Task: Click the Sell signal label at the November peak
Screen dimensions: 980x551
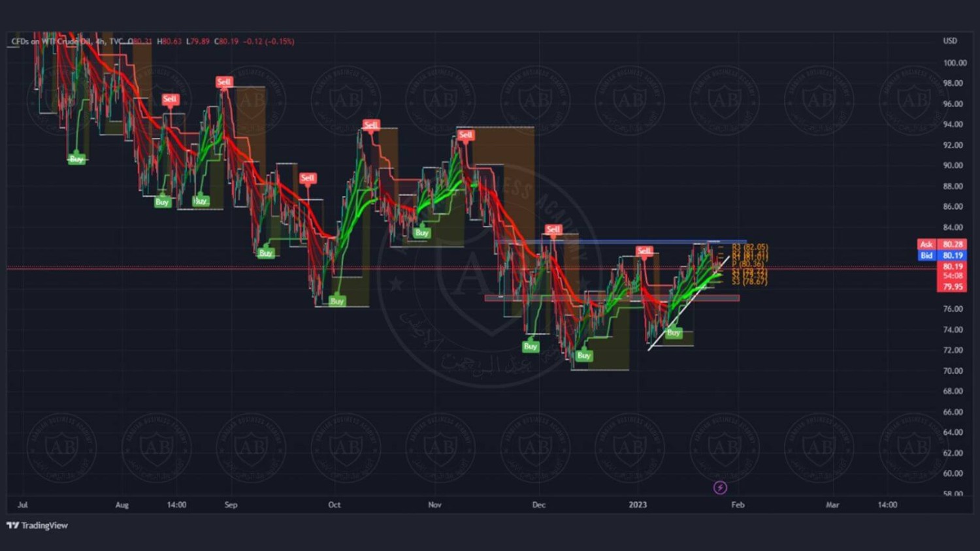Action: (x=466, y=135)
